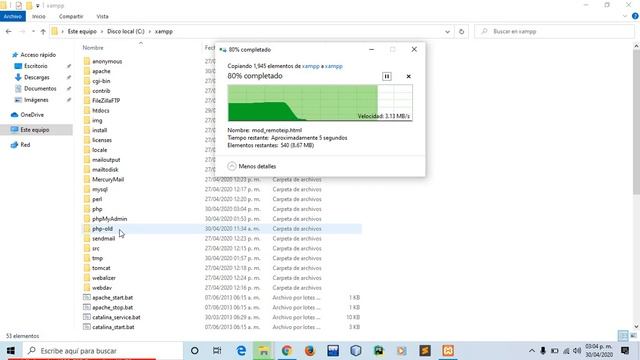This screenshot has height=360, width=640.
Task: Open Descargas in quick access
Action: [36, 77]
